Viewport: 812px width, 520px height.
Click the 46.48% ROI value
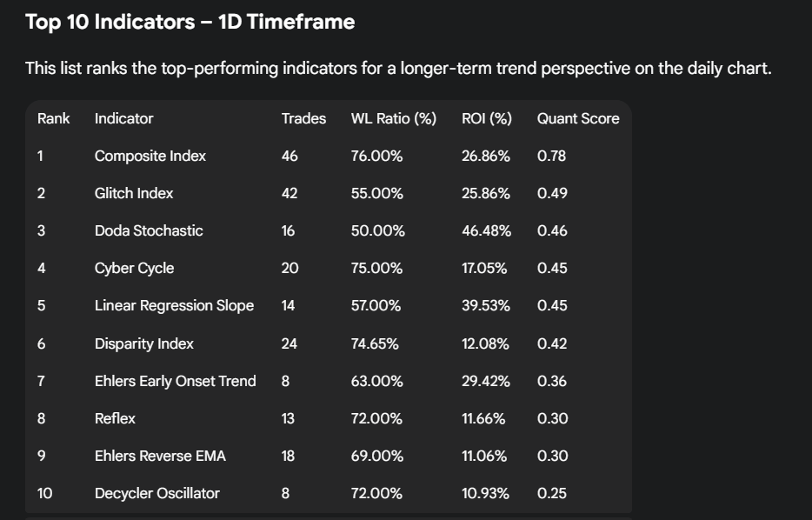click(x=486, y=230)
